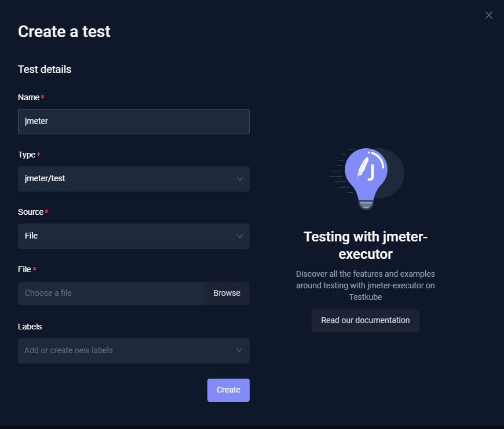Focus the Name field containing jmeter
Viewport: 504px width, 429px height.
pos(133,122)
